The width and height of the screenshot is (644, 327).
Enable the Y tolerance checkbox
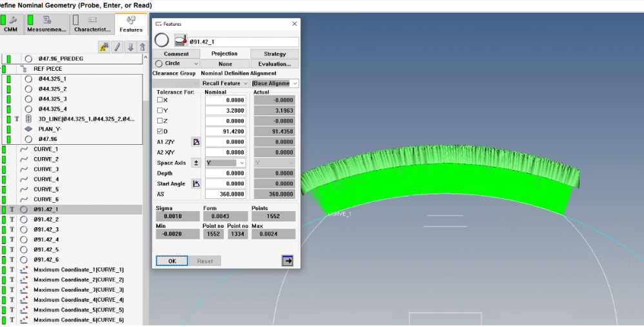[161, 111]
